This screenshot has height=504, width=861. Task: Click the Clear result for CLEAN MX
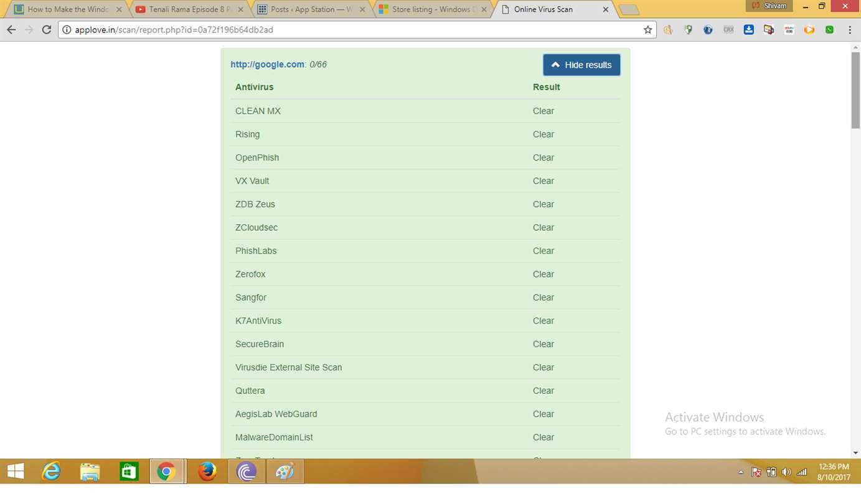[x=543, y=111]
